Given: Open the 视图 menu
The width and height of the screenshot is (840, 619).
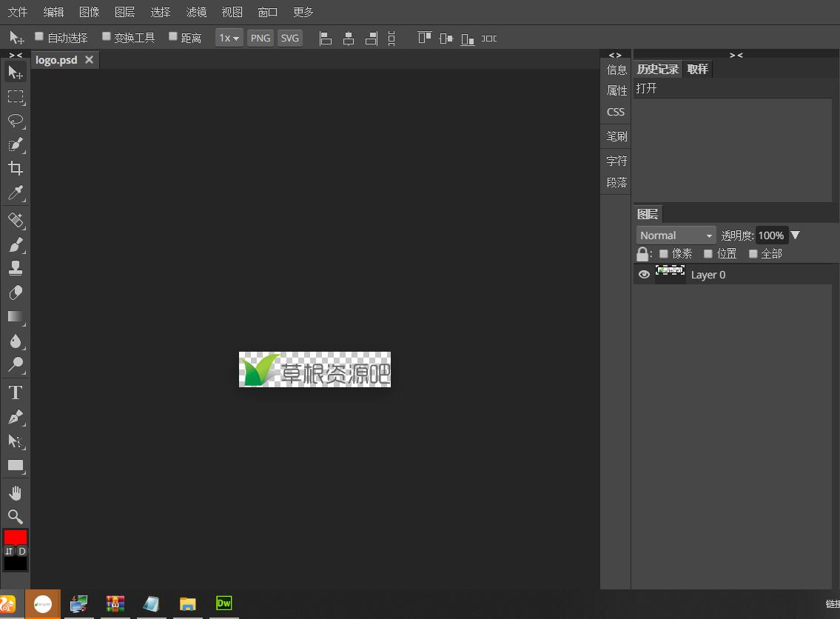Looking at the screenshot, I should pyautogui.click(x=232, y=12).
